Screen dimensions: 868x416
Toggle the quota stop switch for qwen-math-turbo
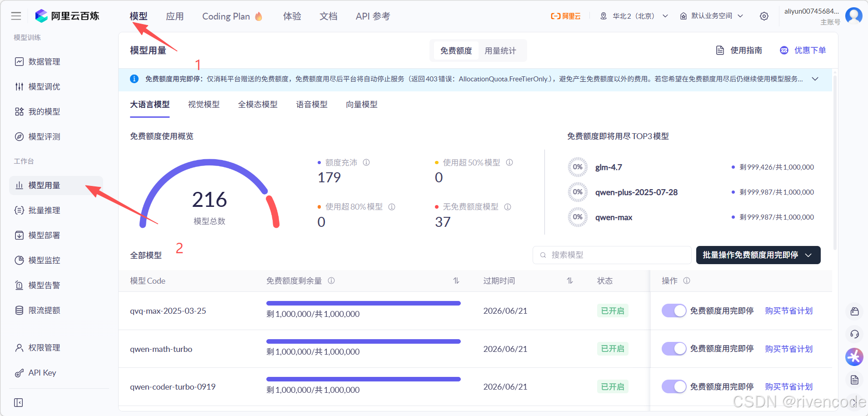coord(674,348)
